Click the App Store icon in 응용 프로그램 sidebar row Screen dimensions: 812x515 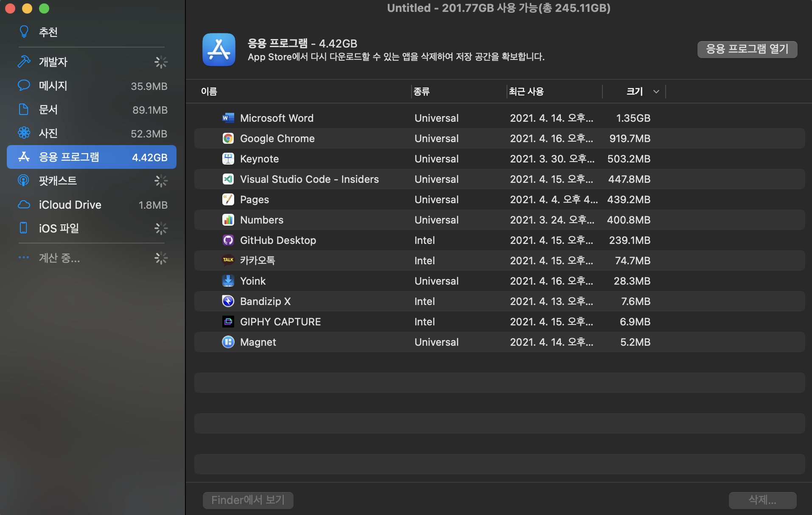(x=24, y=157)
